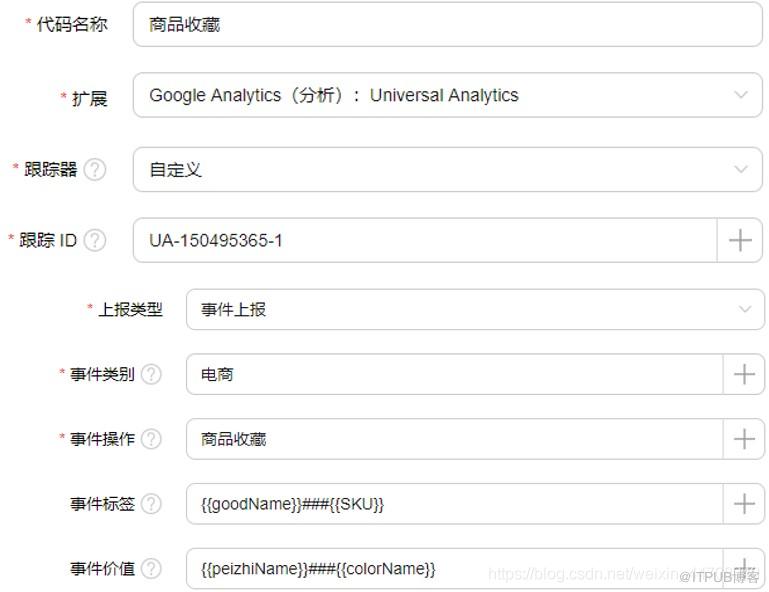Click the help icon next to 事件标签
769x592 pixels.
[x=151, y=504]
